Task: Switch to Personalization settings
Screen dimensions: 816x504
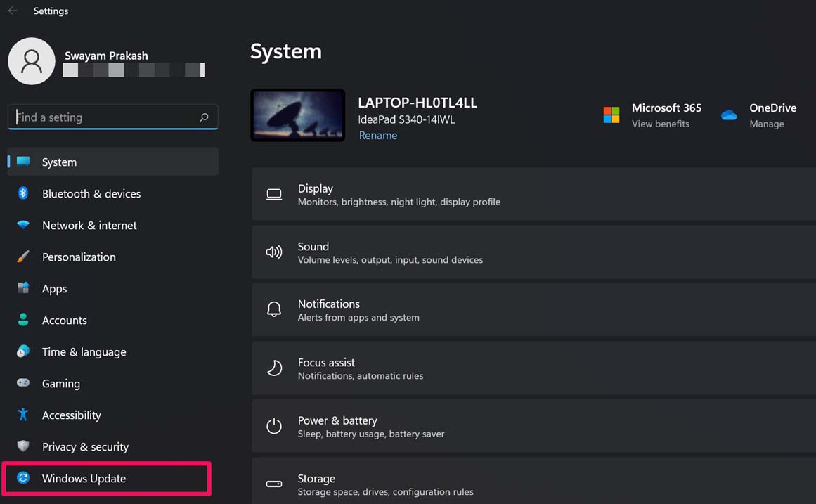Action: [79, 257]
